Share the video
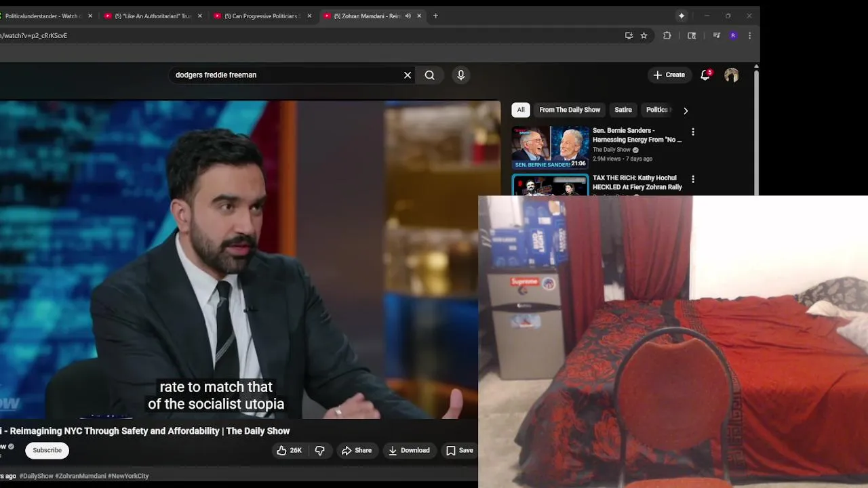 tap(357, 450)
